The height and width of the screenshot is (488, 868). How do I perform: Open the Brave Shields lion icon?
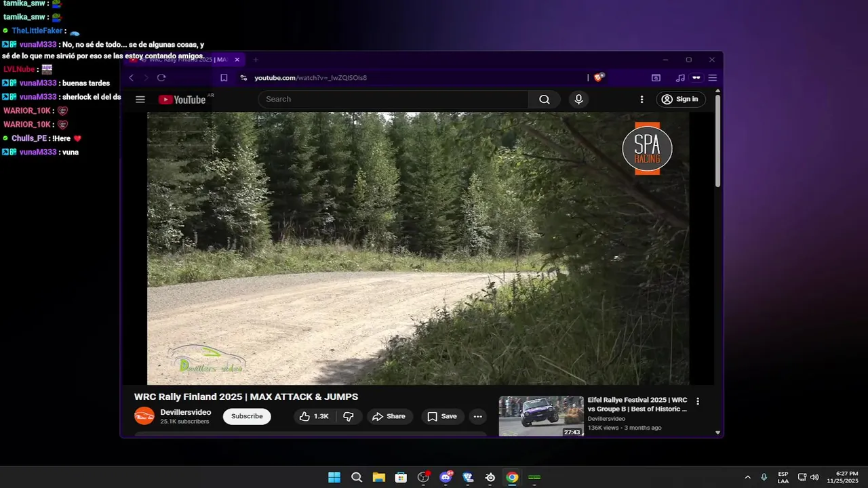(x=598, y=77)
